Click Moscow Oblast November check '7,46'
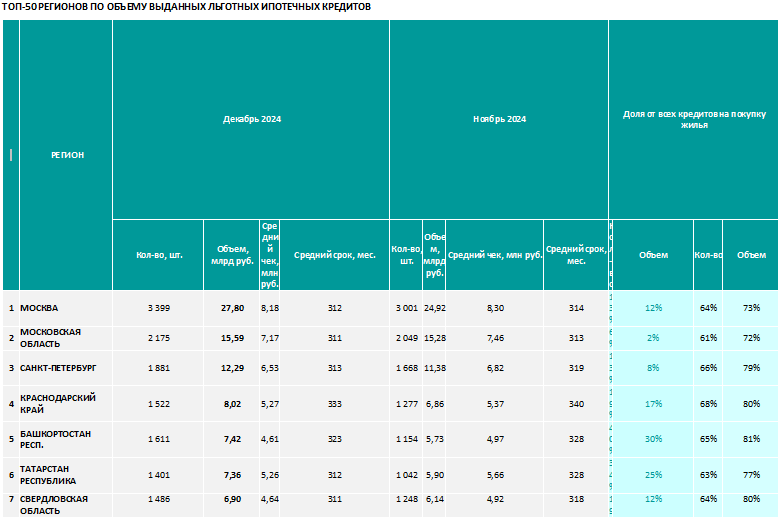 (x=495, y=338)
